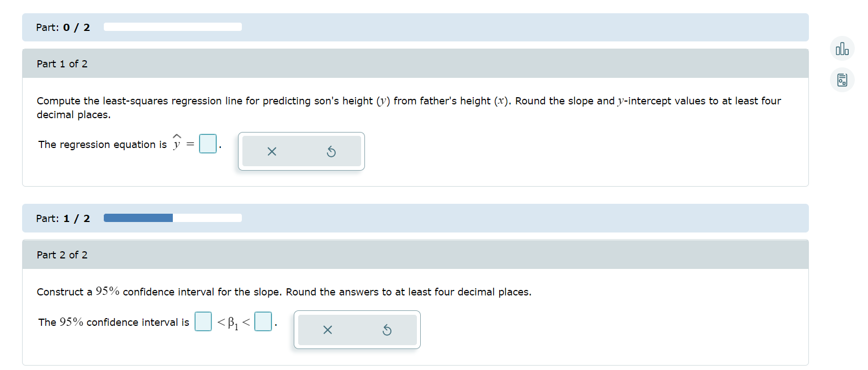Click the Part 2 progress bar
Image resolution: width=868 pixels, height=370 pixels.
tap(172, 218)
